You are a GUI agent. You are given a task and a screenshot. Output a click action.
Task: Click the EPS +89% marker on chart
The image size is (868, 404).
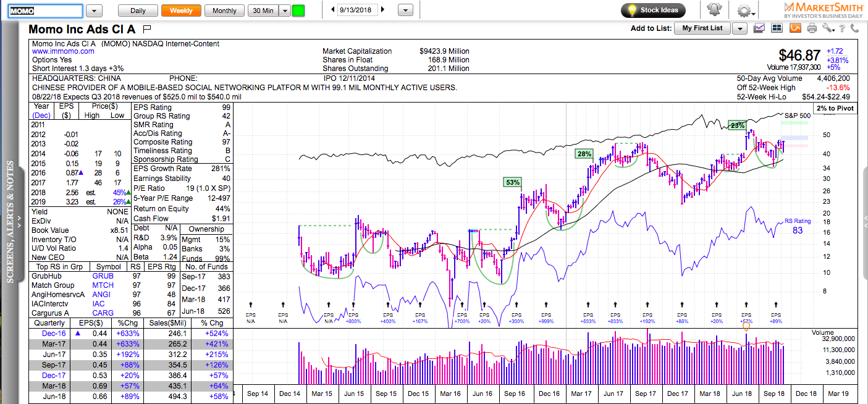(x=776, y=313)
